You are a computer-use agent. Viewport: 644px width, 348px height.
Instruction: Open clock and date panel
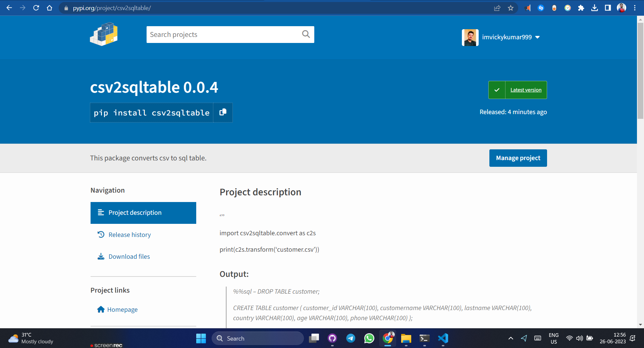(x=612, y=338)
